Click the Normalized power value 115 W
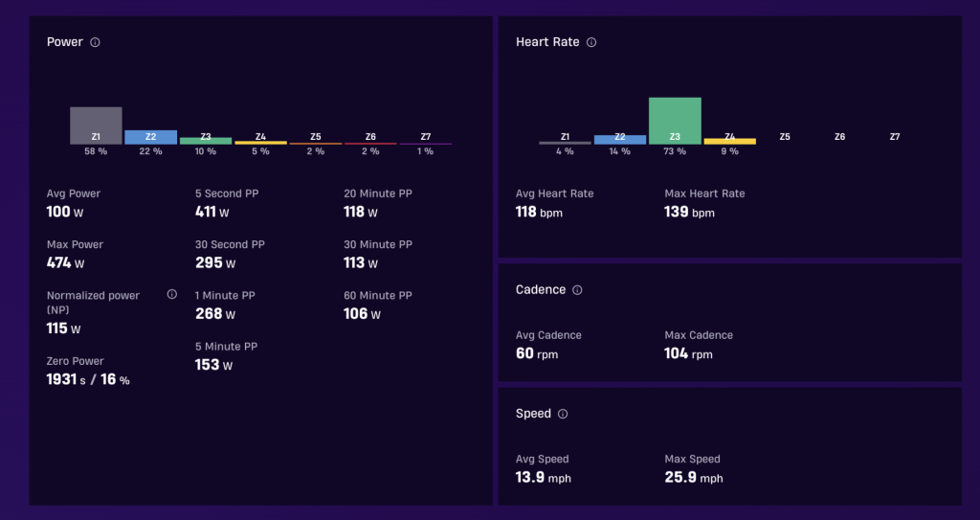Image resolution: width=980 pixels, height=520 pixels. [64, 328]
